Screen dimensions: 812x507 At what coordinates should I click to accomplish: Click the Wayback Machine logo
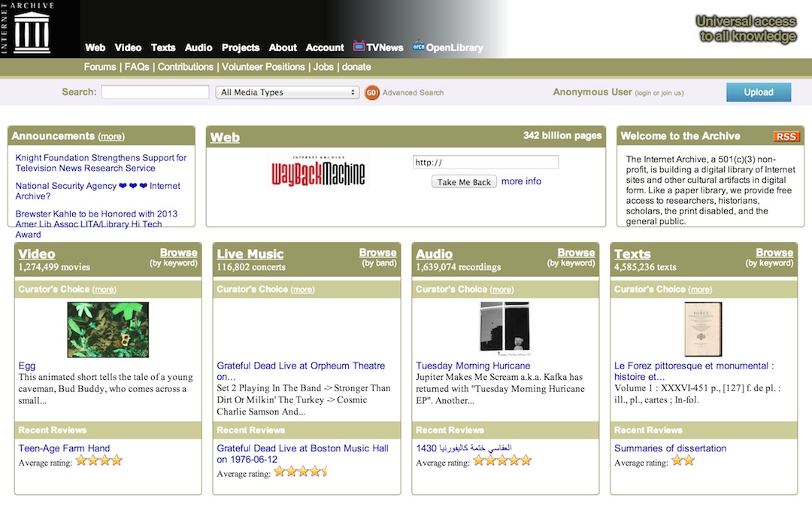(x=319, y=172)
